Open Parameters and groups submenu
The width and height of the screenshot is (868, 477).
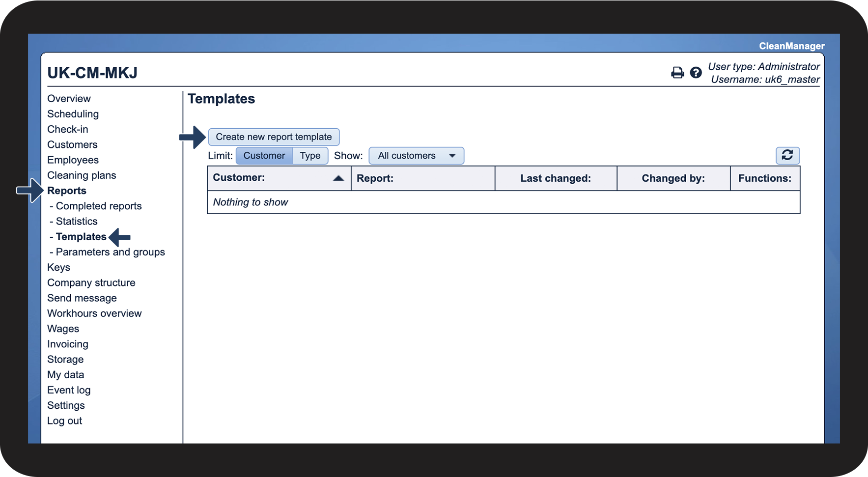pyautogui.click(x=111, y=252)
